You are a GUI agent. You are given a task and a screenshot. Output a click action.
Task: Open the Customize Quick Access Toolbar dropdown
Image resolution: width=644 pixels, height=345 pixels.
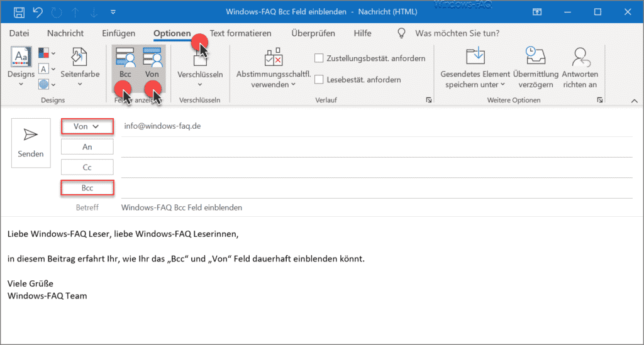coord(113,13)
